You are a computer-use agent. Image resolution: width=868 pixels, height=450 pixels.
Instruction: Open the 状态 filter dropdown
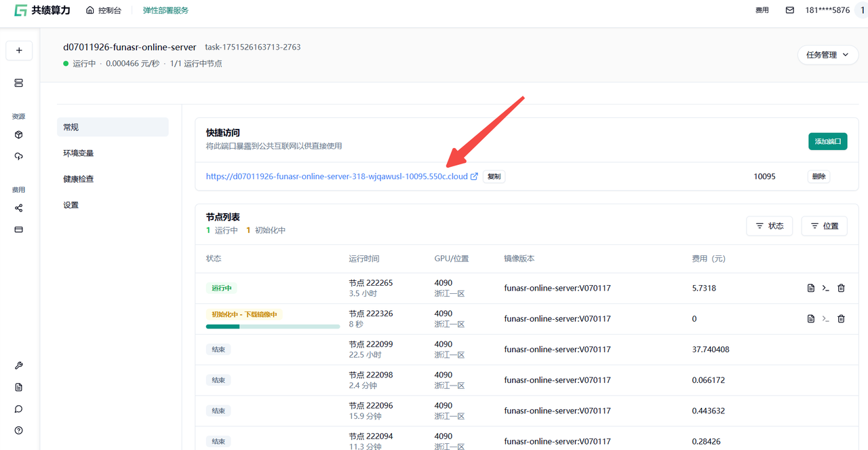click(x=770, y=226)
